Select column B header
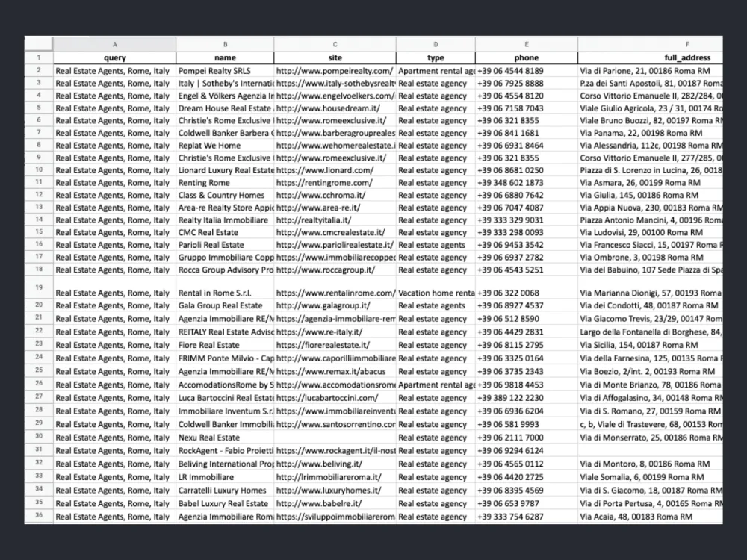747x560 pixels. tap(224, 45)
